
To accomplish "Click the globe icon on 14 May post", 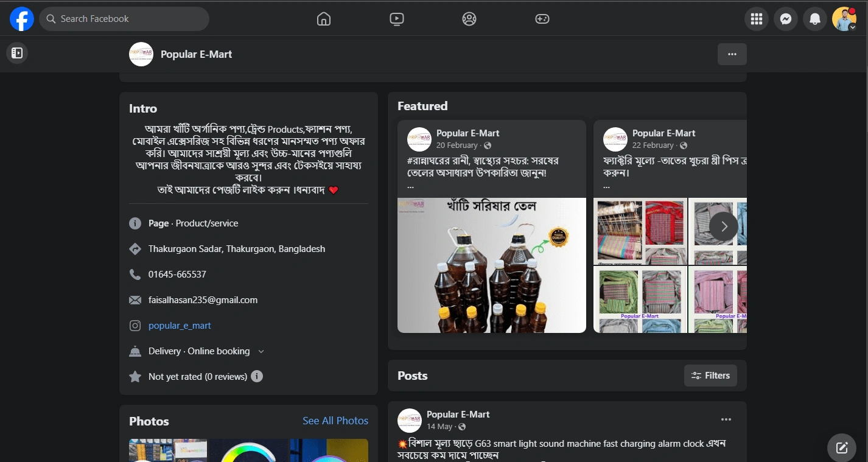I will pyautogui.click(x=462, y=427).
